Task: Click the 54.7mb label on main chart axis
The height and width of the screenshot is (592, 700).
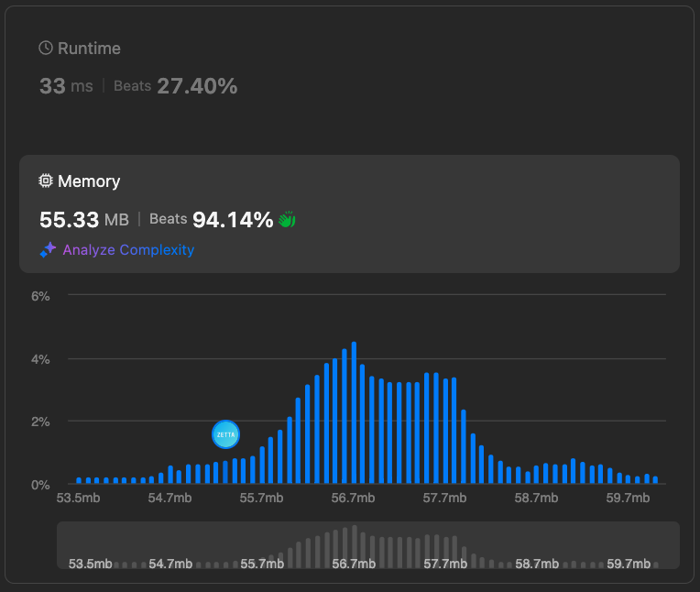Action: tap(170, 499)
